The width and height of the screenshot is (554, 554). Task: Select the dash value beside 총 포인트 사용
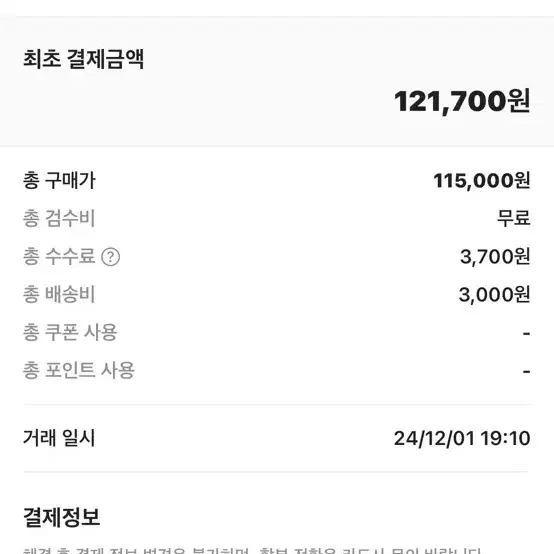point(526,371)
